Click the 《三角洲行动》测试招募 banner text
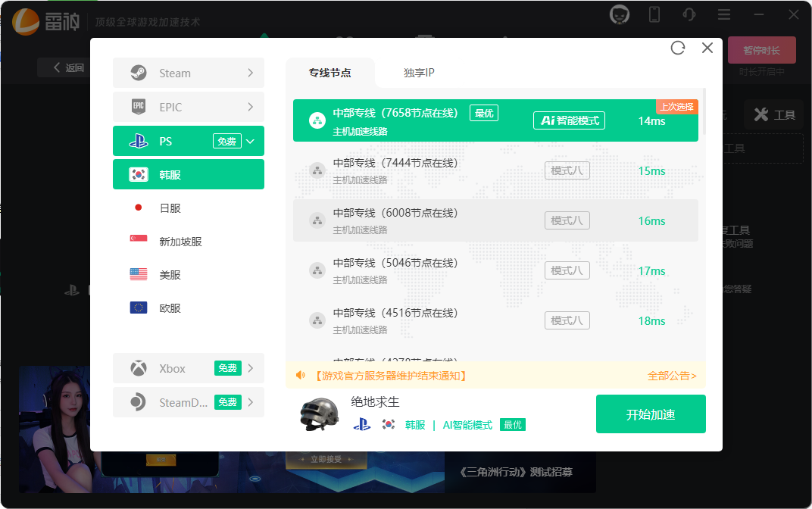The height and width of the screenshot is (509, 812). tap(517, 472)
